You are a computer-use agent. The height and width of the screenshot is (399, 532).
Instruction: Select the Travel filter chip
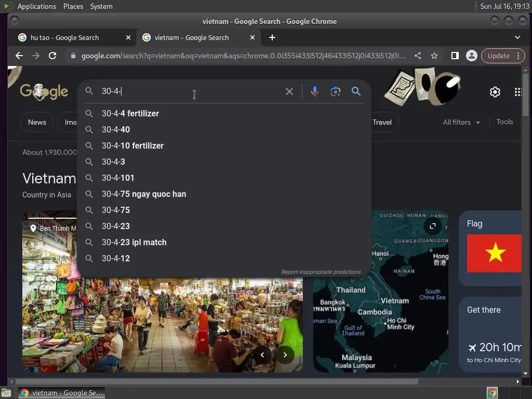point(382,122)
